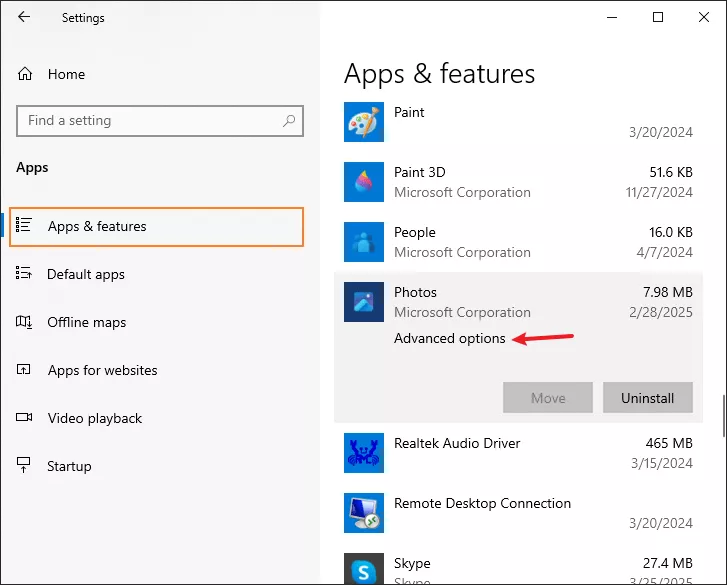Click the disabled Move button

pos(548,398)
